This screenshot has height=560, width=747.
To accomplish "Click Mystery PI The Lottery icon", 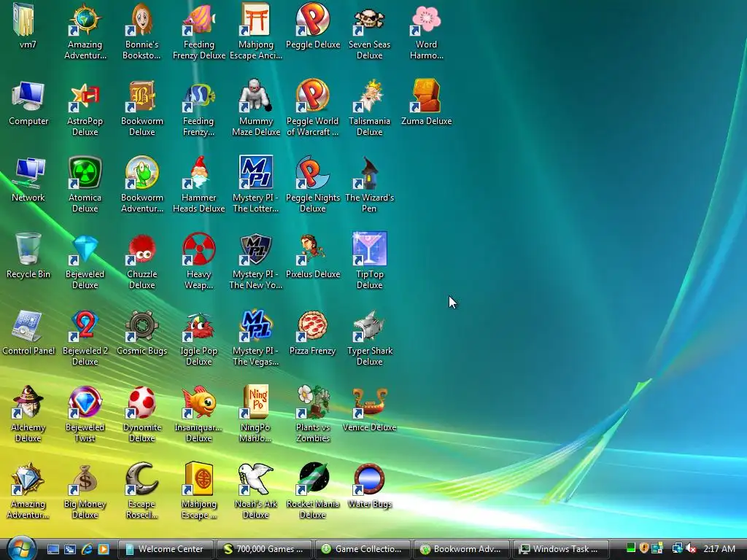I will tap(255, 173).
